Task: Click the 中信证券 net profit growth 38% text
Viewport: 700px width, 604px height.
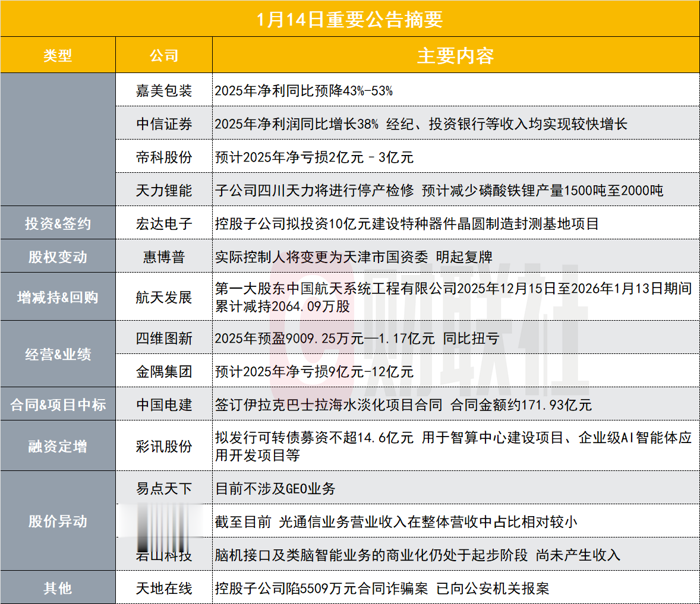Action: click(x=421, y=124)
